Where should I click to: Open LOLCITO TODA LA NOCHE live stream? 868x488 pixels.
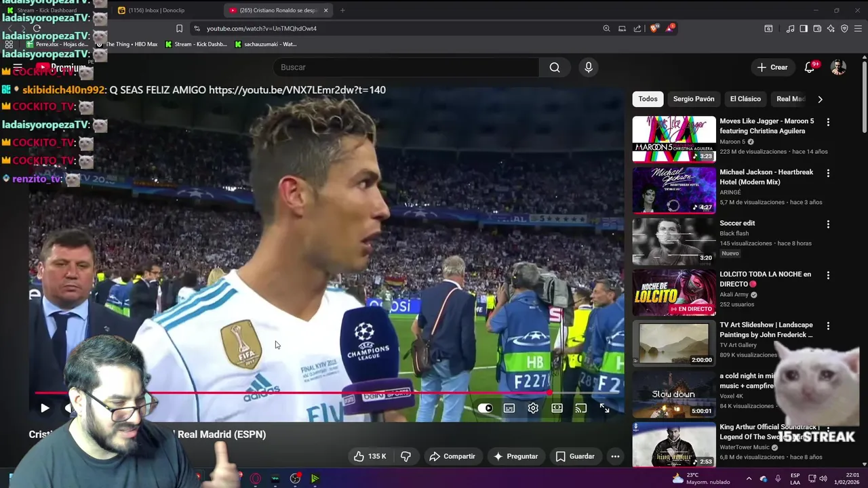(674, 292)
